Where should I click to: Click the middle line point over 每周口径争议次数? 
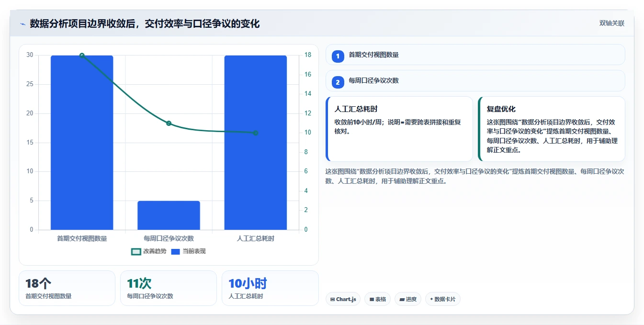click(x=169, y=123)
